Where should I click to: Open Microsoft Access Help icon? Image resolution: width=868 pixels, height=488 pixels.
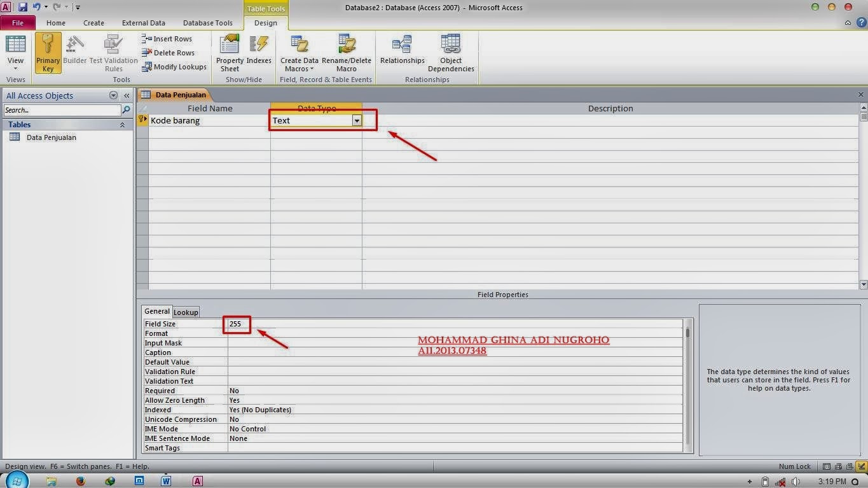pos(861,23)
